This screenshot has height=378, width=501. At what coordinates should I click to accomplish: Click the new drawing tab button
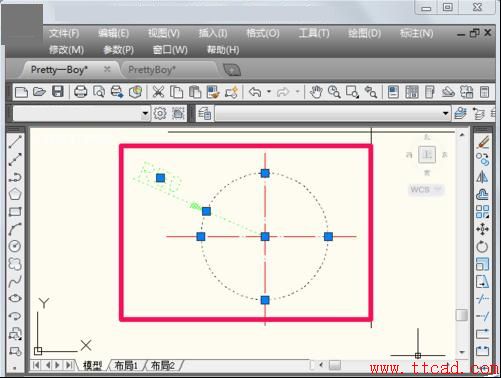click(232, 70)
